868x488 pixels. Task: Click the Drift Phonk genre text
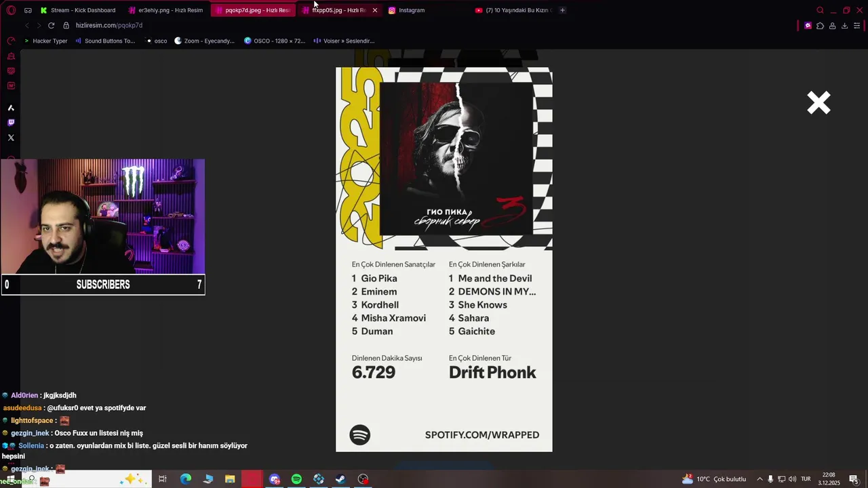coord(492,372)
